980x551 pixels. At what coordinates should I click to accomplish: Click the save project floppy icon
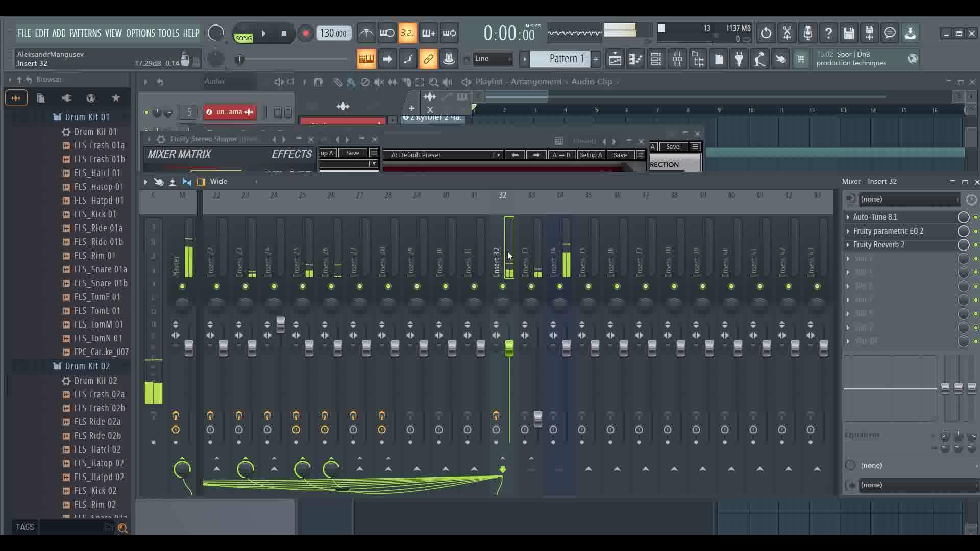849,34
